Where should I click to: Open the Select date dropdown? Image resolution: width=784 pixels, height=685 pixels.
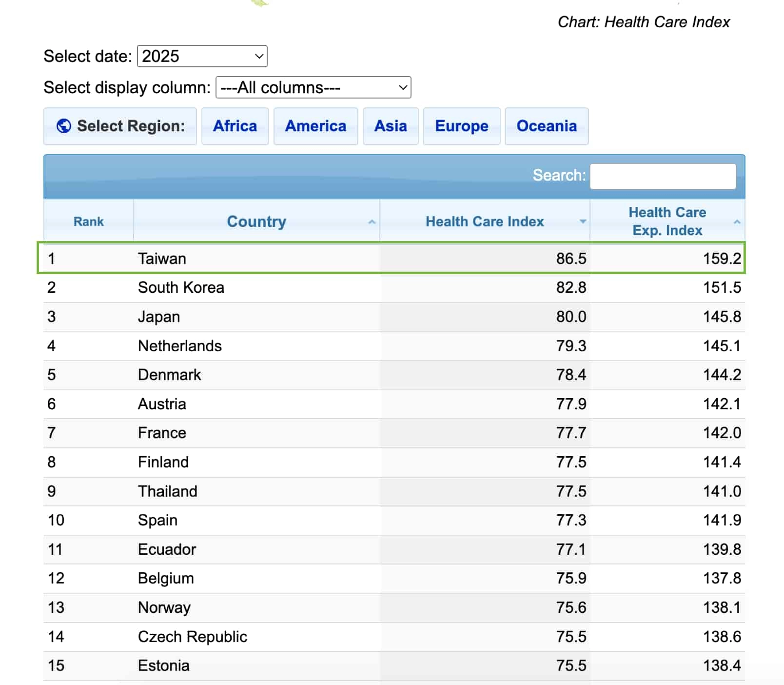(x=202, y=56)
